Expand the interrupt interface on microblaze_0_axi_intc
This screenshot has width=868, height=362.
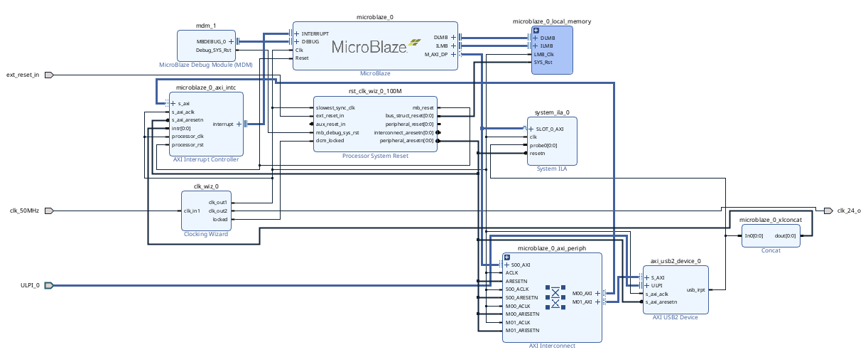coord(239,124)
